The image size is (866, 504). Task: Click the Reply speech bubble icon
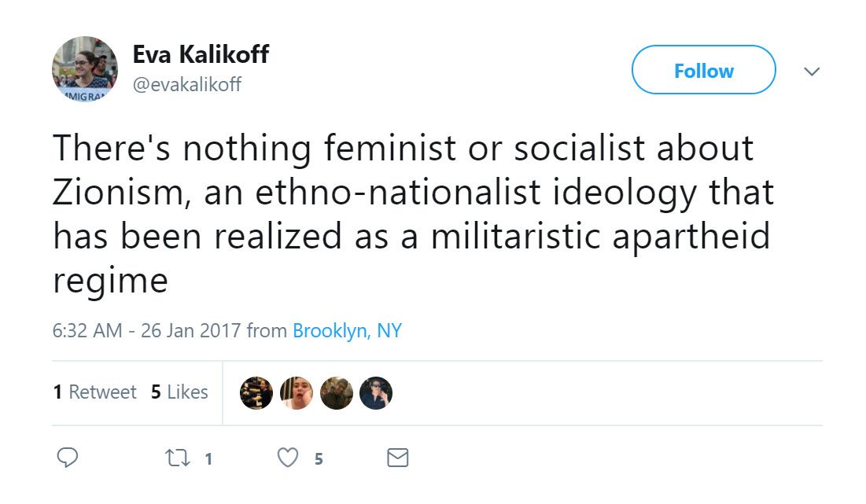click(68, 458)
